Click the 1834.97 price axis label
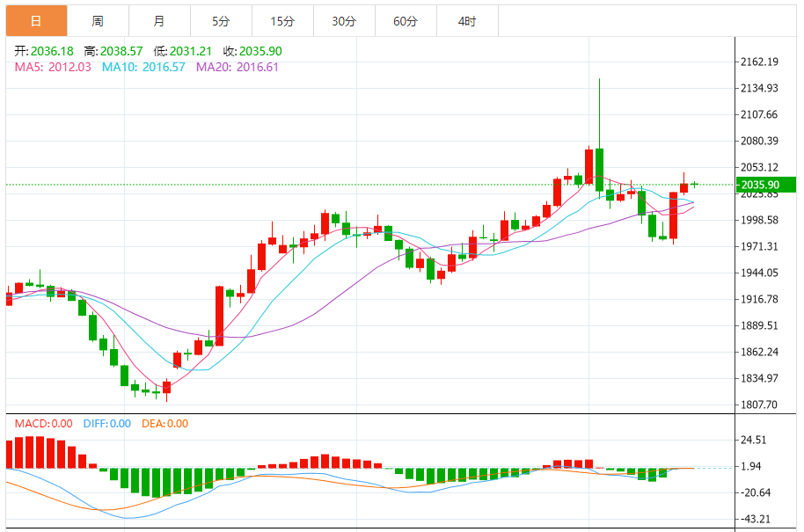 [759, 379]
